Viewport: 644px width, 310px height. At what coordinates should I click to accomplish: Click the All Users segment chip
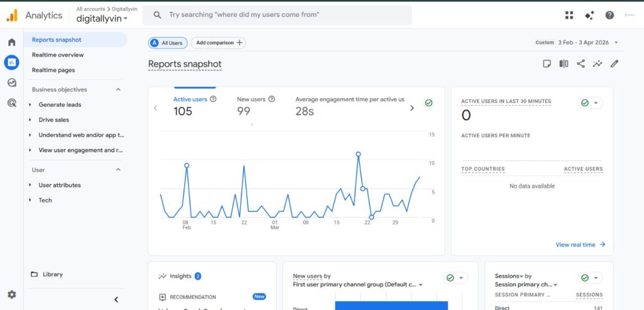167,43
